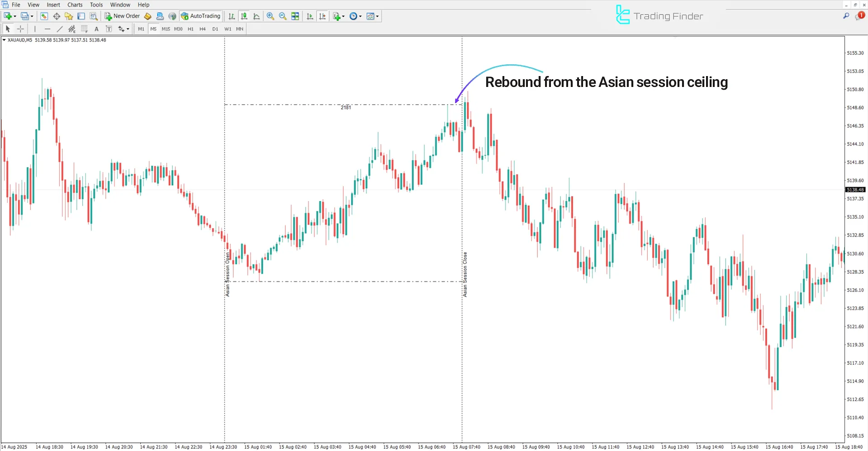Switch to M5 timeframe

153,29
